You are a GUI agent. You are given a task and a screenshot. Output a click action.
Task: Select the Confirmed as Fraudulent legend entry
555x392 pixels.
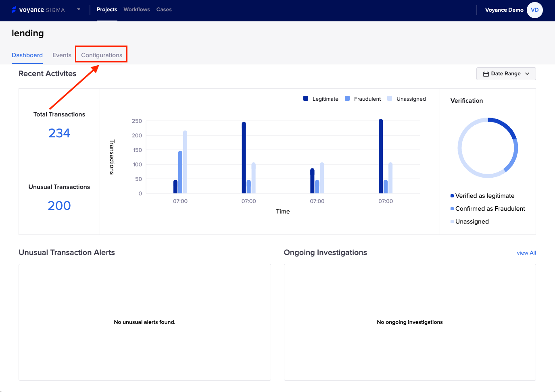pos(488,209)
